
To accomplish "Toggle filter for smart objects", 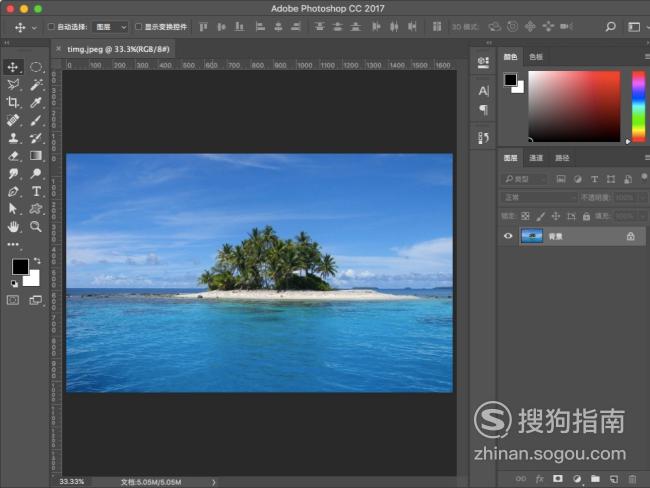I will [x=628, y=179].
